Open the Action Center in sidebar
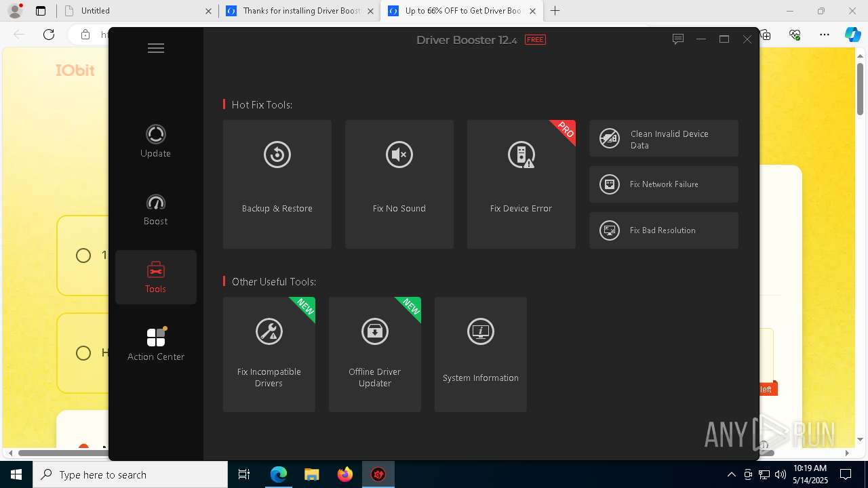 point(156,344)
